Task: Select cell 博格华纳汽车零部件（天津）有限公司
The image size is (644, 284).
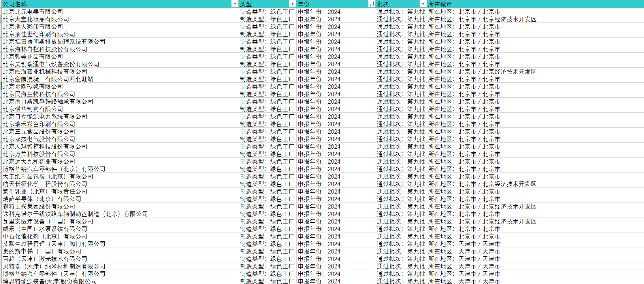Action: 120,274
